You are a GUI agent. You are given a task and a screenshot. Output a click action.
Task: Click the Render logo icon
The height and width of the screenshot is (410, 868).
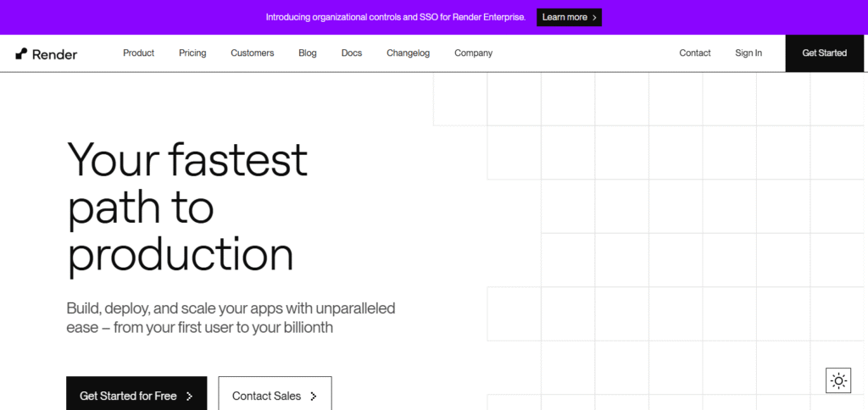click(21, 53)
